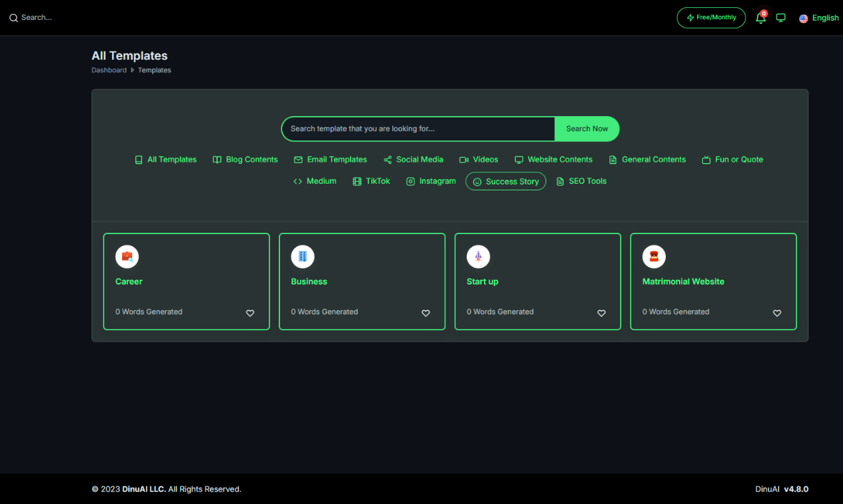Viewport: 843px width, 504px height.
Task: Select the Blog Contents category
Action: point(245,160)
